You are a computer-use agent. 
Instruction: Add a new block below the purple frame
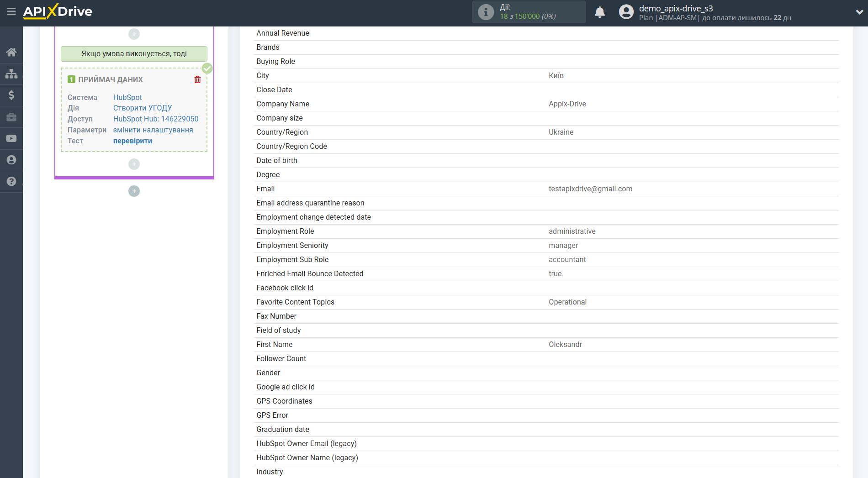pyautogui.click(x=134, y=191)
